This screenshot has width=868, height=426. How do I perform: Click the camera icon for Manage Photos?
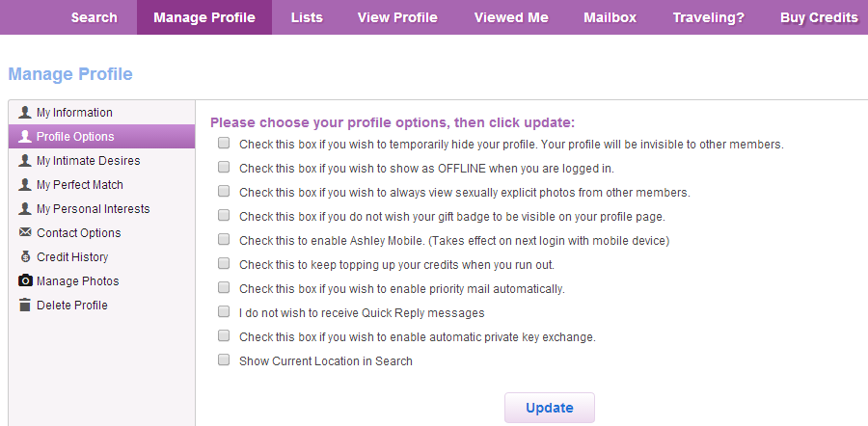coord(25,281)
